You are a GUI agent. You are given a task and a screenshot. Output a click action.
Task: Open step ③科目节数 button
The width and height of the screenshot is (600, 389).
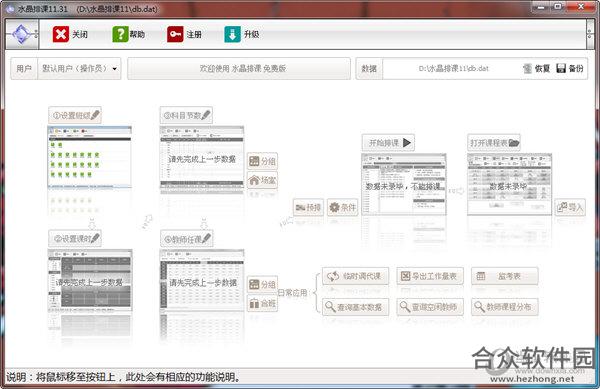point(186,115)
